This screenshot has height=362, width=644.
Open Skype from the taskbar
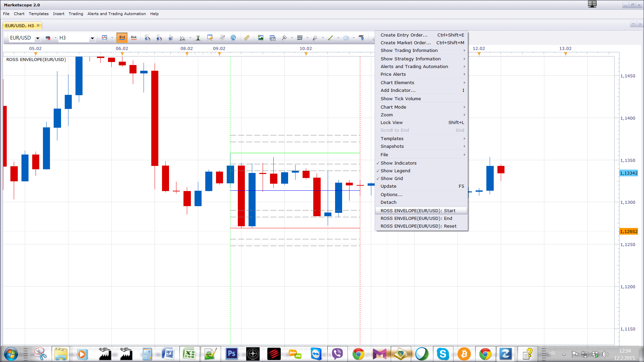(x=443, y=354)
